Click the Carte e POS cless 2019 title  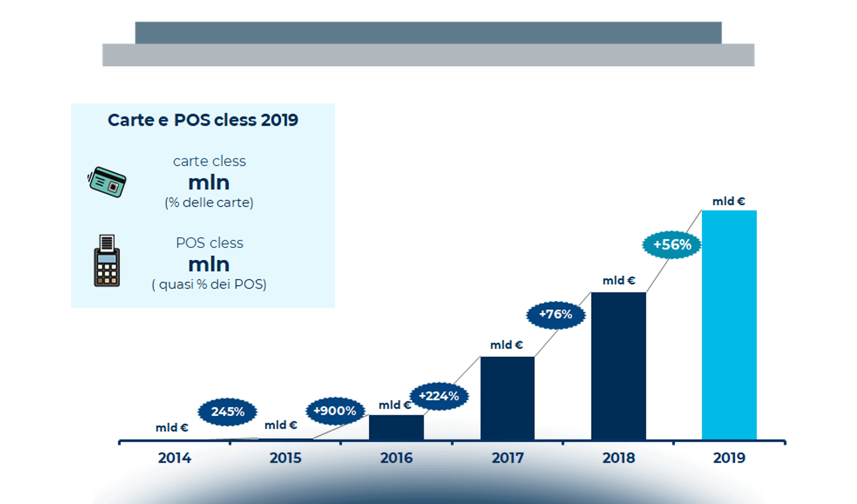pyautogui.click(x=203, y=120)
